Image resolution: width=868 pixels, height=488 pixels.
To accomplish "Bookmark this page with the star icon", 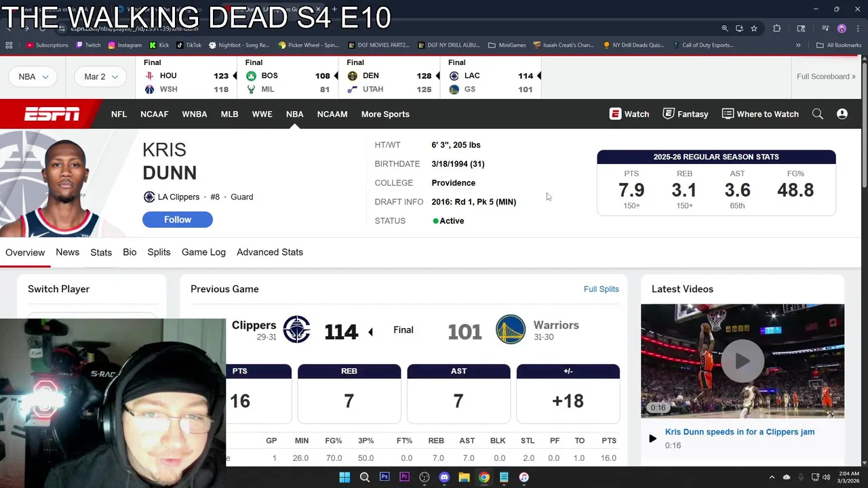I will (x=754, y=28).
